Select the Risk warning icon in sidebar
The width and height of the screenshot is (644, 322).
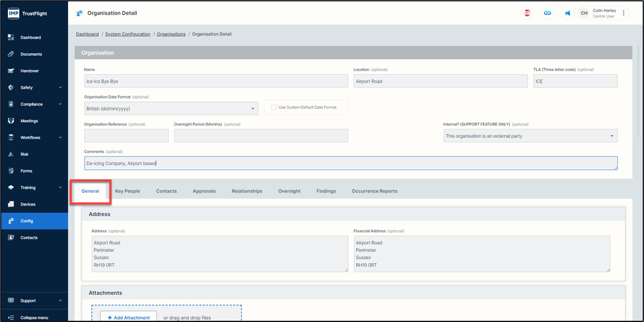tap(10, 154)
